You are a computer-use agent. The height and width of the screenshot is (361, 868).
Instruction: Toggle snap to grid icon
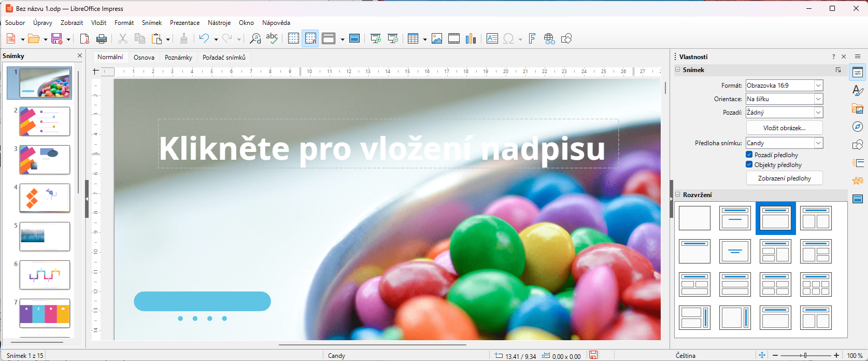pos(310,38)
